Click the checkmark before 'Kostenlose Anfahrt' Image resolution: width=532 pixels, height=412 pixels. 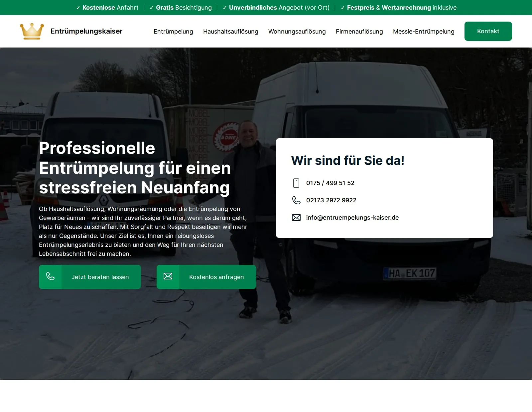[x=79, y=7]
